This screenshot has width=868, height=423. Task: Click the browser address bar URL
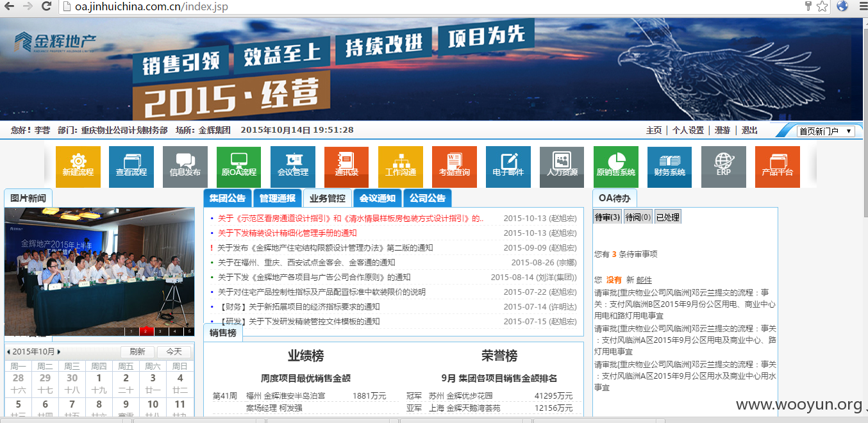pyautogui.click(x=151, y=7)
